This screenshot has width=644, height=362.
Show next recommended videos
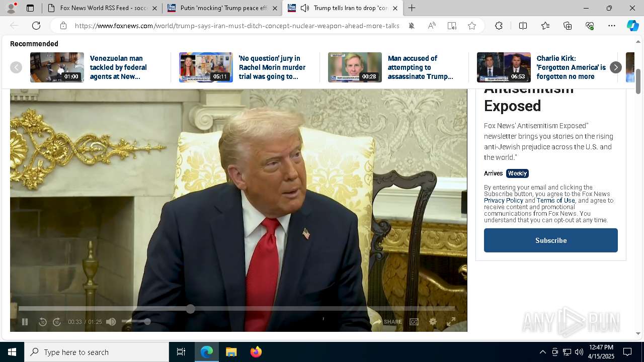(x=616, y=67)
